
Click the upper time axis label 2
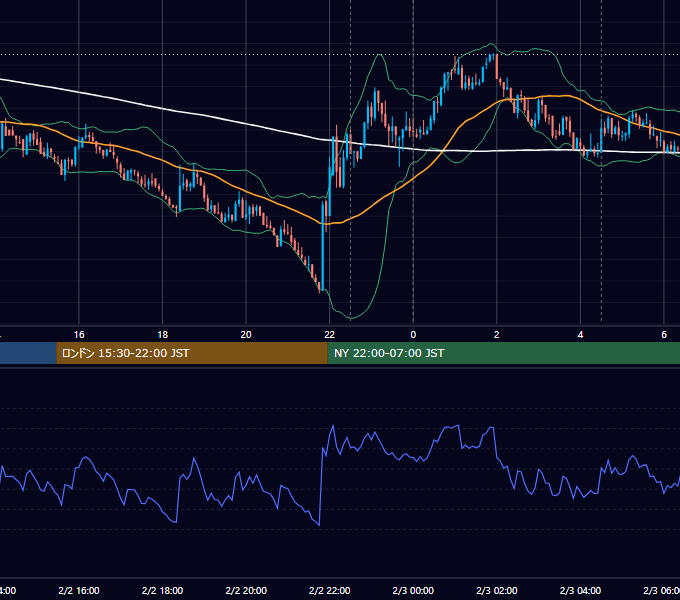[497, 335]
